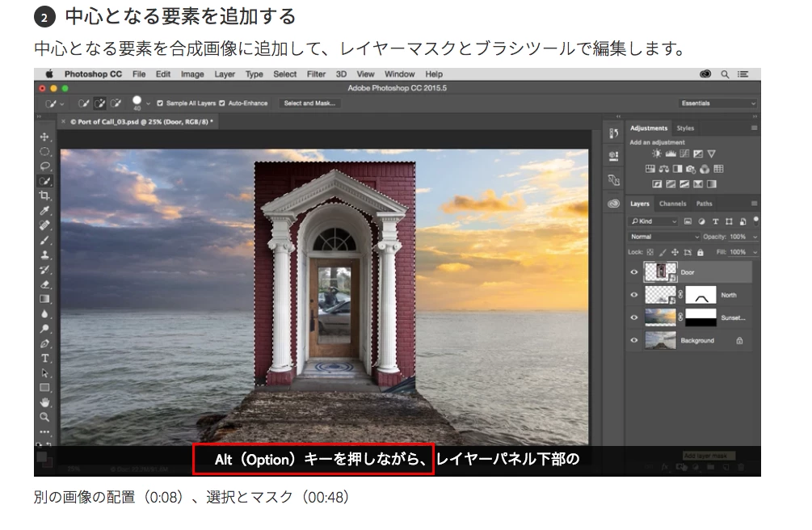Close the Port of Call_03.psd tab
812x530 pixels.
tap(63, 122)
